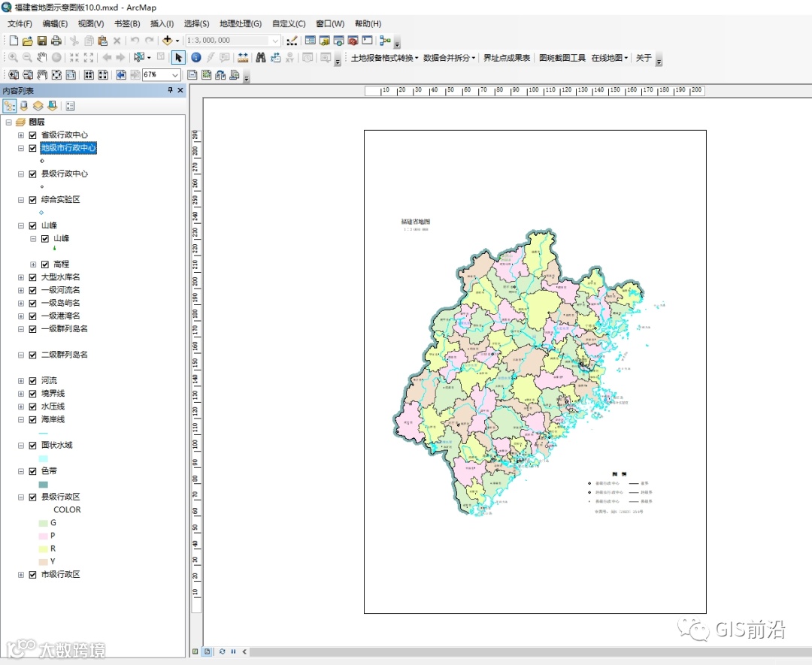Screen dimensions: 812x665
Task: Open the 自定义(C) menu
Action: [289, 24]
